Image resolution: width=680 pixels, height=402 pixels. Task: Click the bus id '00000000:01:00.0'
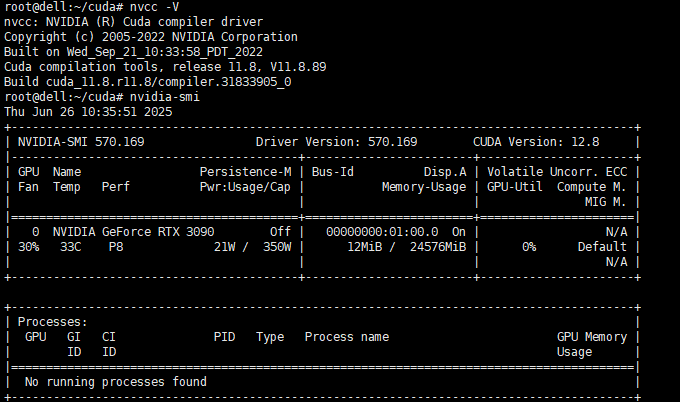pyautogui.click(x=382, y=232)
